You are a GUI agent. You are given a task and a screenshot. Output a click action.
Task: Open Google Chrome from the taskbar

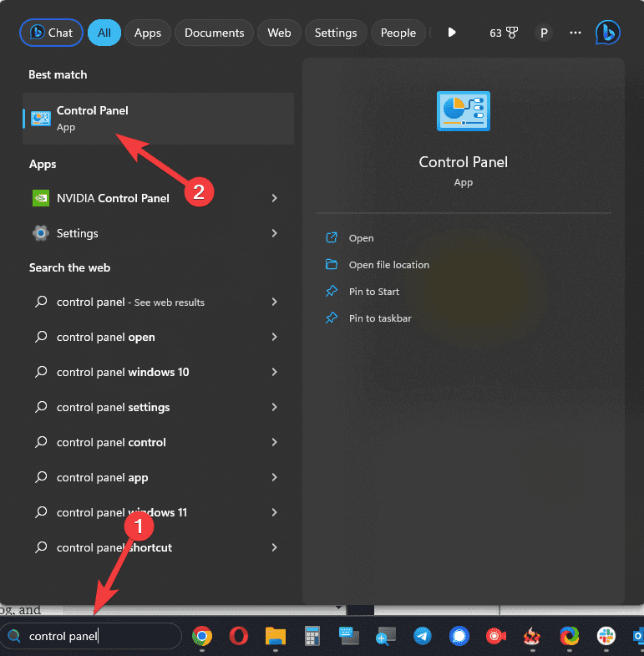(202, 636)
